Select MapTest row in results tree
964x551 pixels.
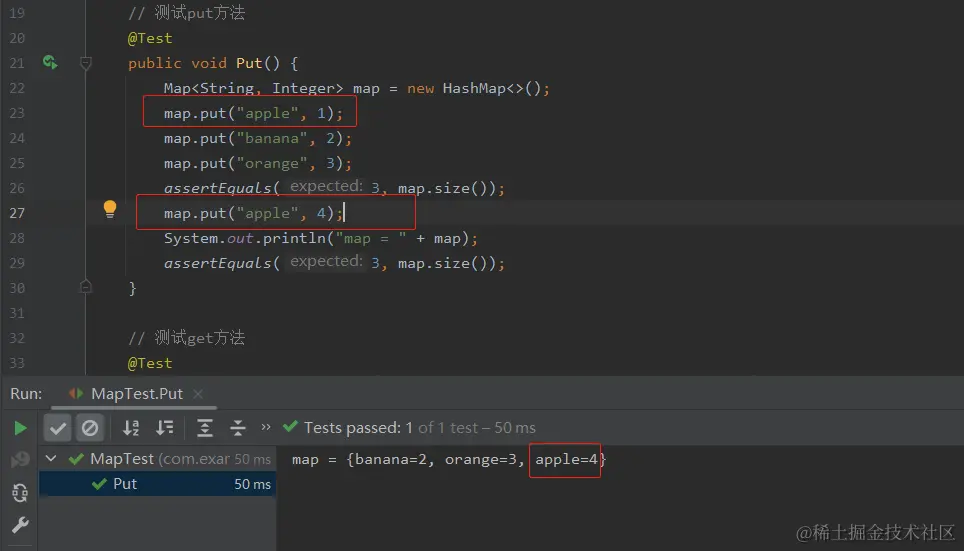tap(157, 459)
